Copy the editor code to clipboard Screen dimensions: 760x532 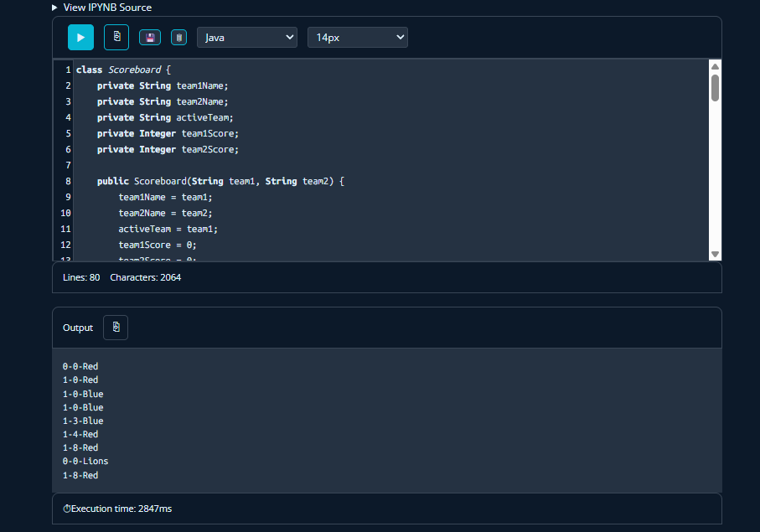coord(116,38)
